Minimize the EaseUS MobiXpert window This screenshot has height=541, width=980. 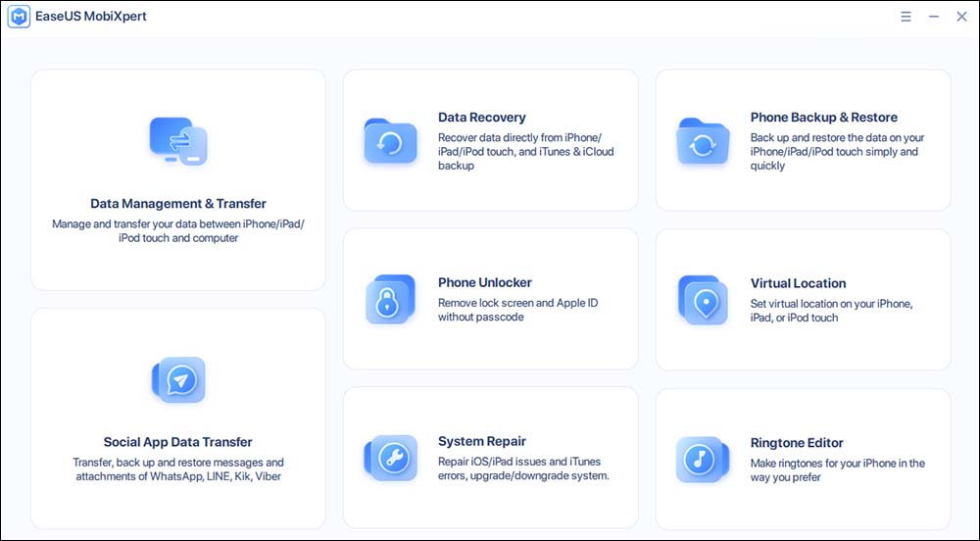click(934, 17)
